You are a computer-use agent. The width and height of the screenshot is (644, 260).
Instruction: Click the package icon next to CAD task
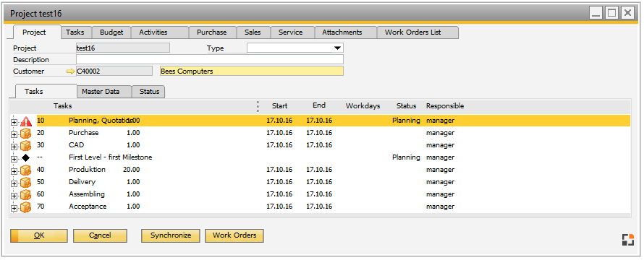tap(26, 146)
